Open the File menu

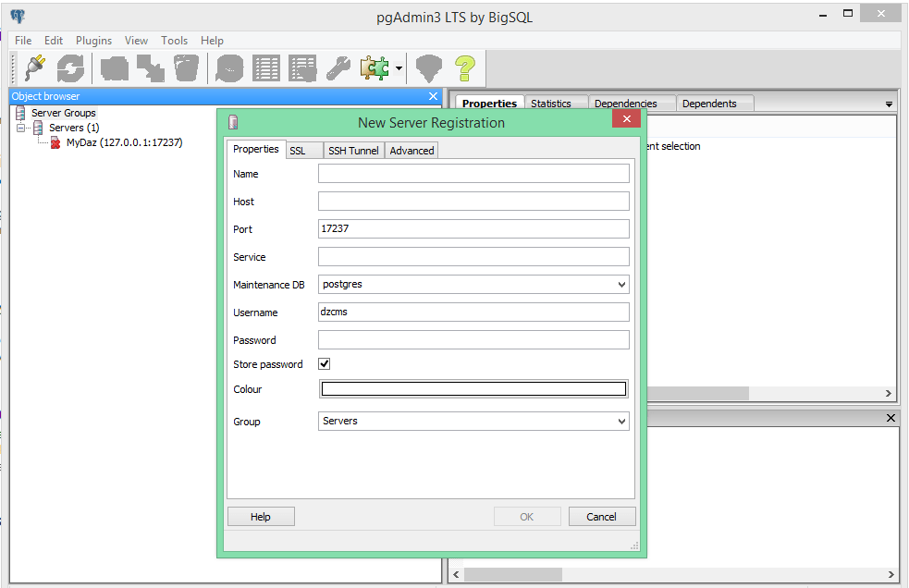[23, 41]
